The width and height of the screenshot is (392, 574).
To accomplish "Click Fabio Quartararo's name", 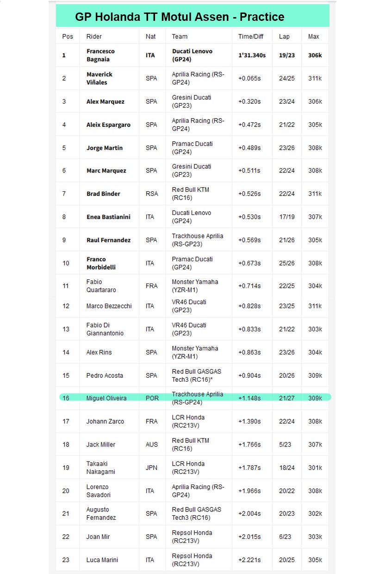I will [x=101, y=286].
